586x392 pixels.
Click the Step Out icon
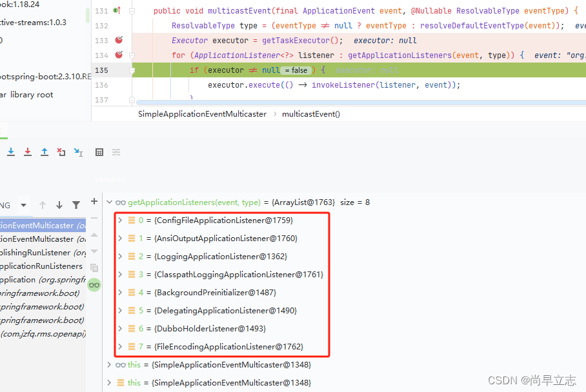[x=44, y=152]
